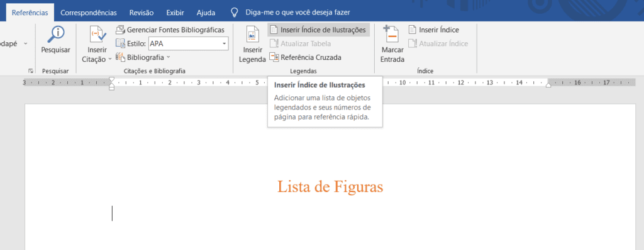This screenshot has width=644, height=250.
Task: Click the Bibliografia icon
Action: tap(120, 57)
